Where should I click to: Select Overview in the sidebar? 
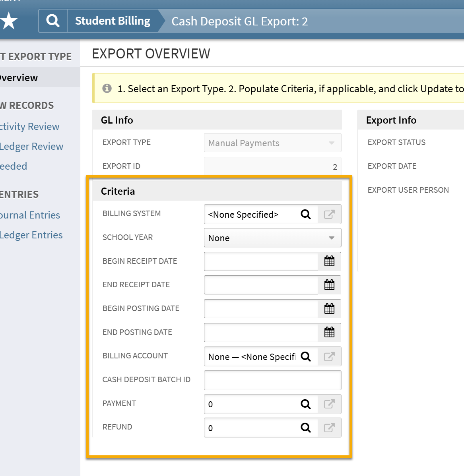coord(18,77)
